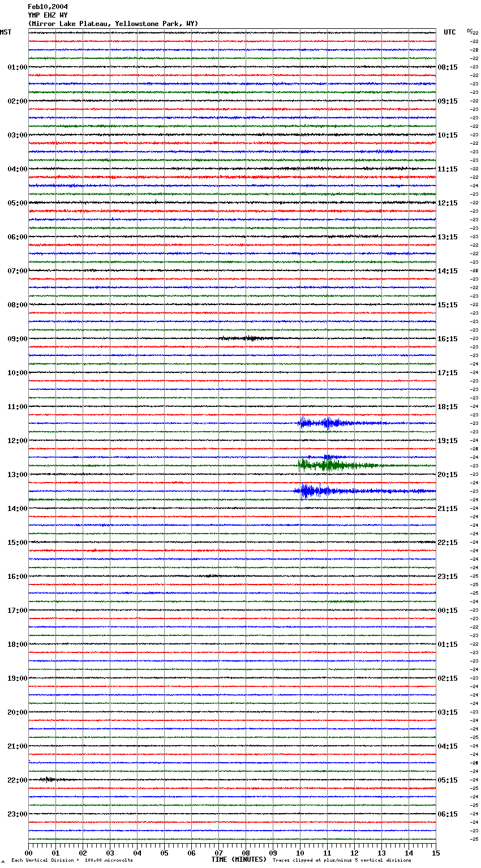
Task: Click the 22:15 UTC time label
Action: (x=448, y=543)
